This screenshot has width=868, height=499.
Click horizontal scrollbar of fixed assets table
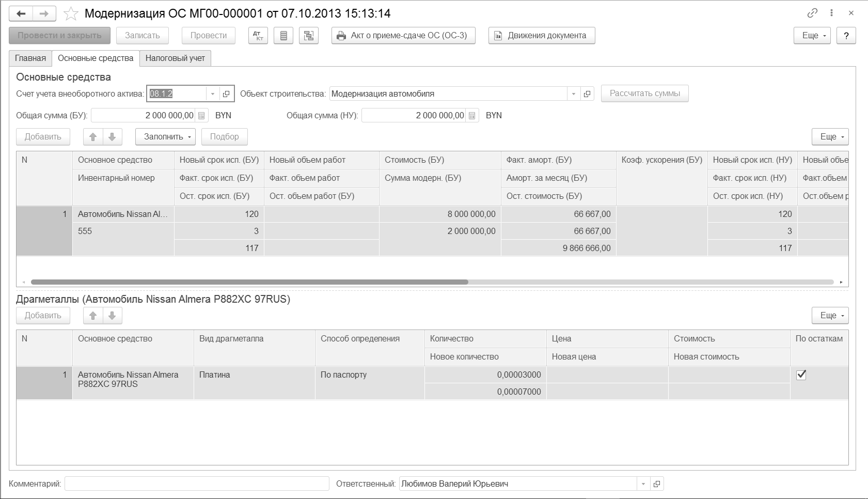(249, 282)
